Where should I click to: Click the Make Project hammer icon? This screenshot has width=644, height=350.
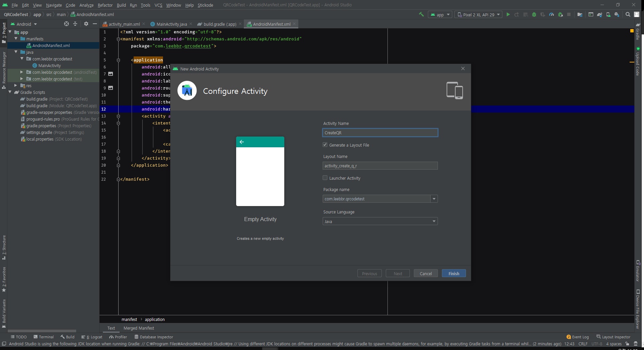point(421,14)
